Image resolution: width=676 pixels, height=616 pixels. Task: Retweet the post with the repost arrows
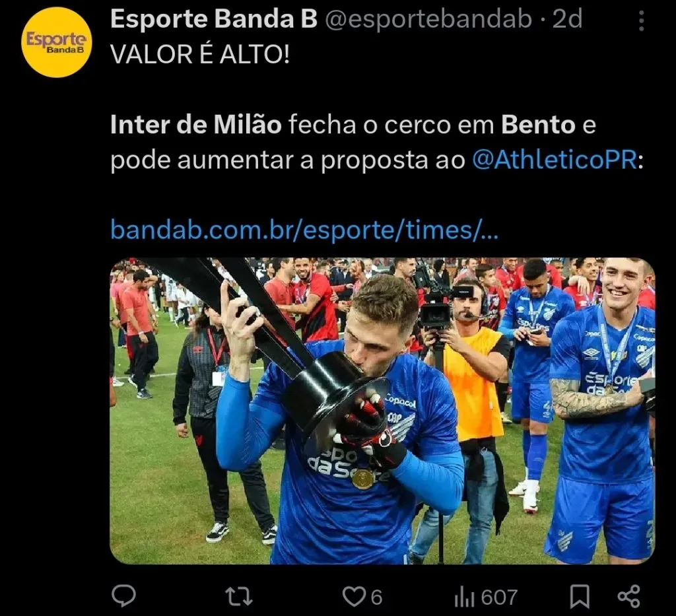coord(239,597)
